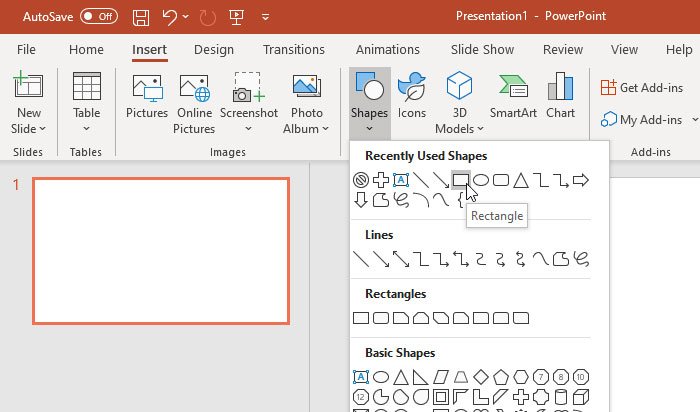Click the Chart icon

pyautogui.click(x=560, y=98)
